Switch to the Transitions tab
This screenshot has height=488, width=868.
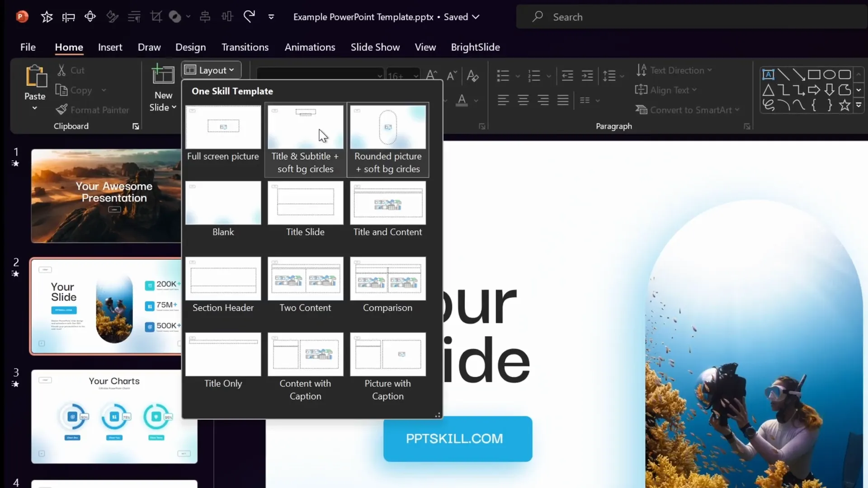245,47
